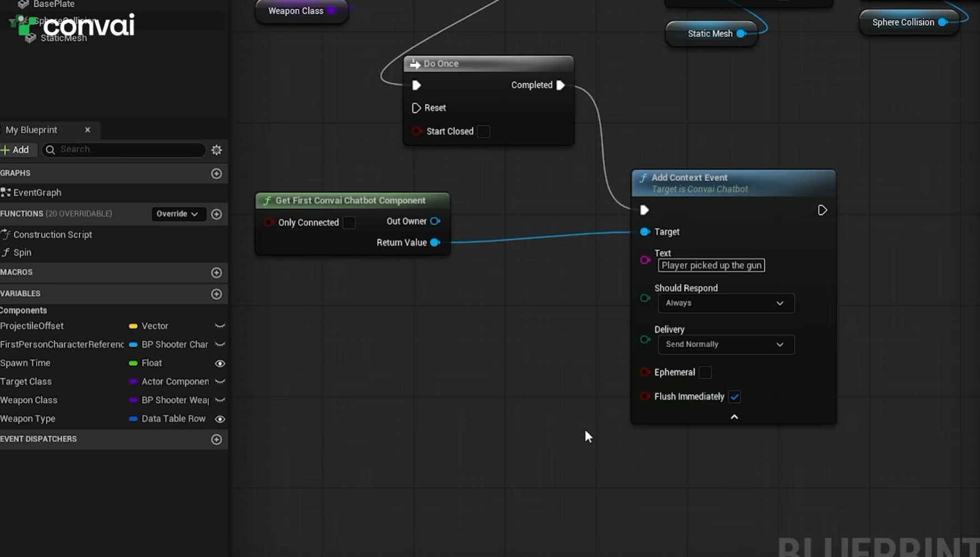Screen dimensions: 980x557
Task: Close the My Blueprint tab
Action: click(87, 130)
